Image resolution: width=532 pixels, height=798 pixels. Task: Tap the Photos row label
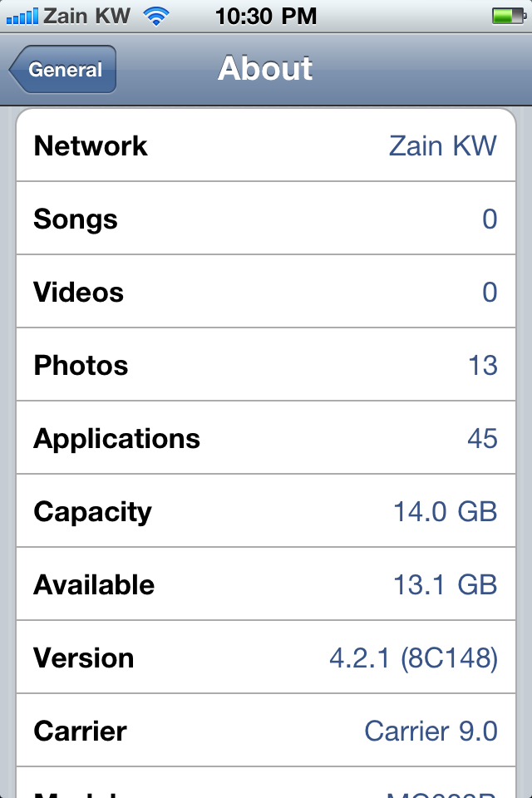click(x=81, y=366)
